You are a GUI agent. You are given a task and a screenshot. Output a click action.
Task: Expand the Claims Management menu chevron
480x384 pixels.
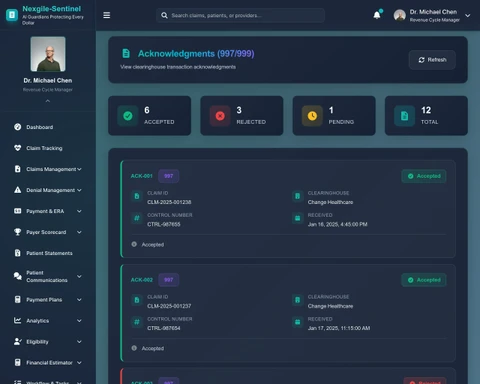tap(79, 169)
